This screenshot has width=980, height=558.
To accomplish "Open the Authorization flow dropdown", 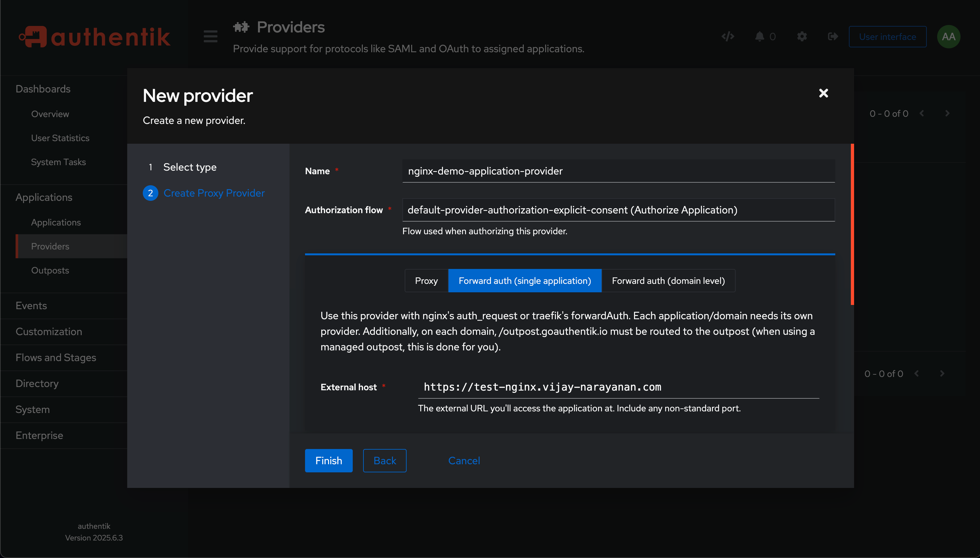I will [618, 210].
